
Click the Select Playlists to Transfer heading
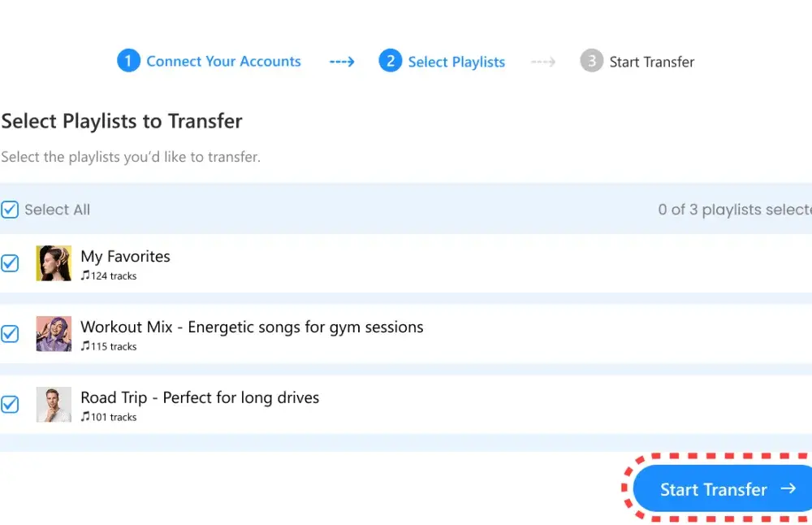122,121
